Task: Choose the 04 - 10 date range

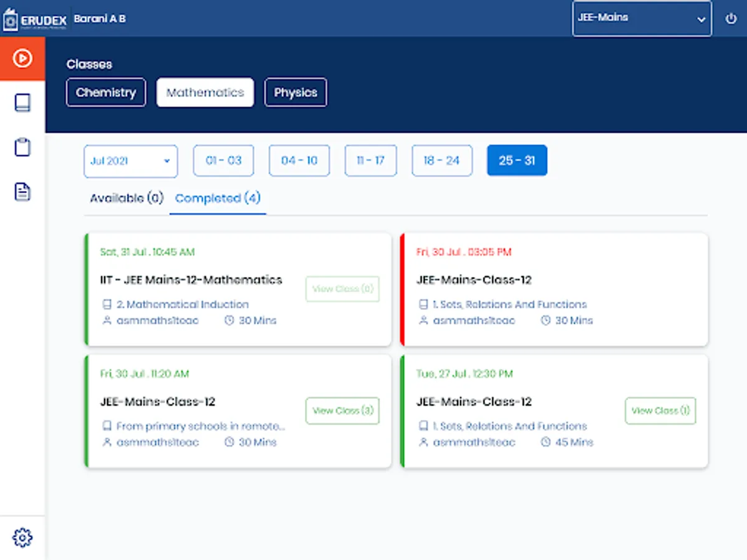Action: click(299, 161)
